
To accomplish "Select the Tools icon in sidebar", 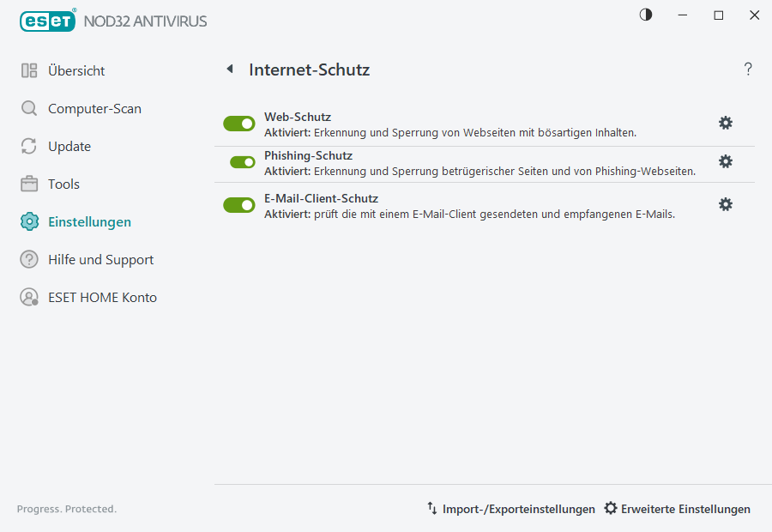I will click(x=28, y=184).
